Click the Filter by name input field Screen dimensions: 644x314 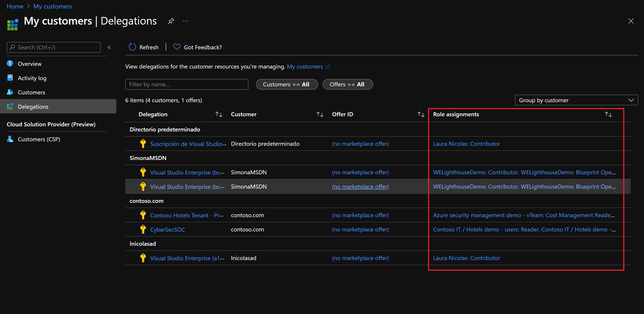(186, 84)
